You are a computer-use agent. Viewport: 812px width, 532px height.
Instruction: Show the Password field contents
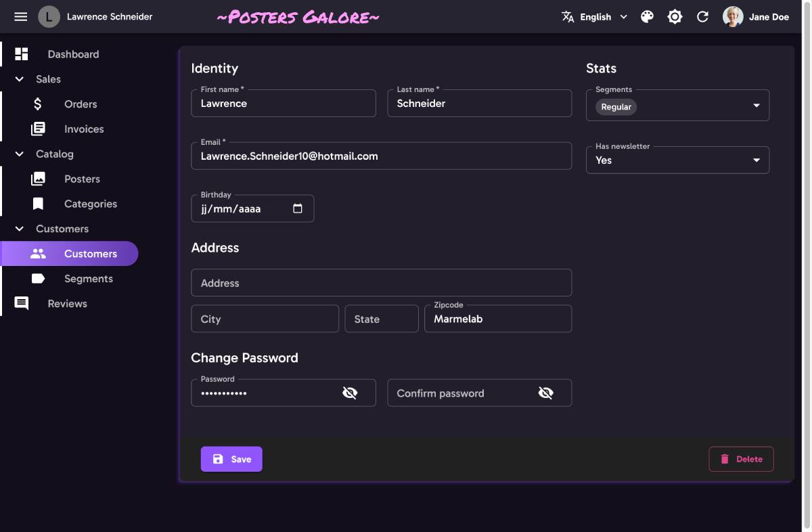click(x=350, y=393)
